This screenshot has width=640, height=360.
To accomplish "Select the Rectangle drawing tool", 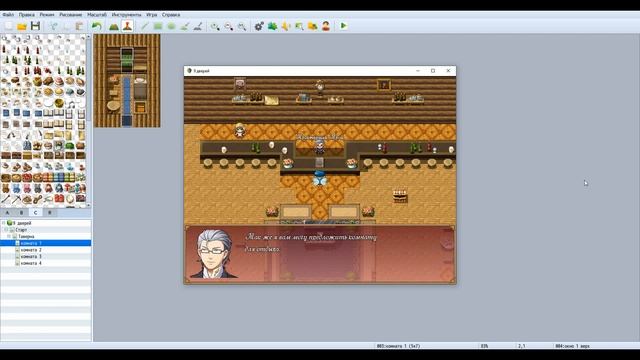I will [x=158, y=26].
